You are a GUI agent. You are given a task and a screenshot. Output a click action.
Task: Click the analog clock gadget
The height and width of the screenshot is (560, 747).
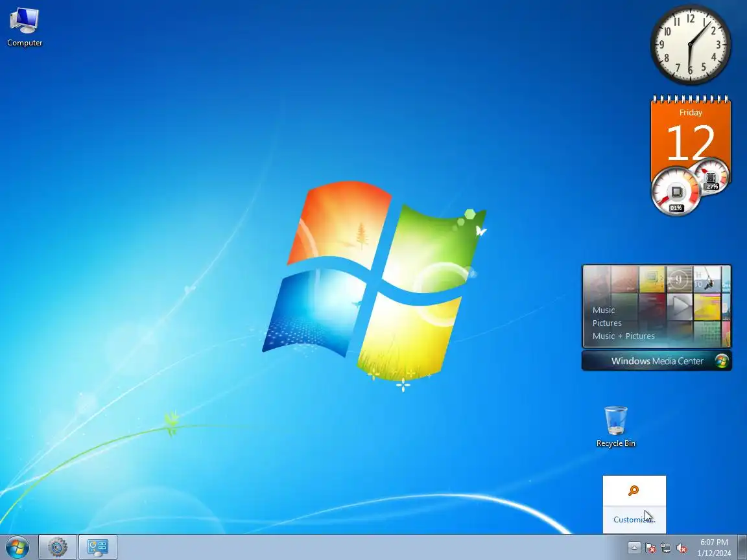click(x=691, y=44)
